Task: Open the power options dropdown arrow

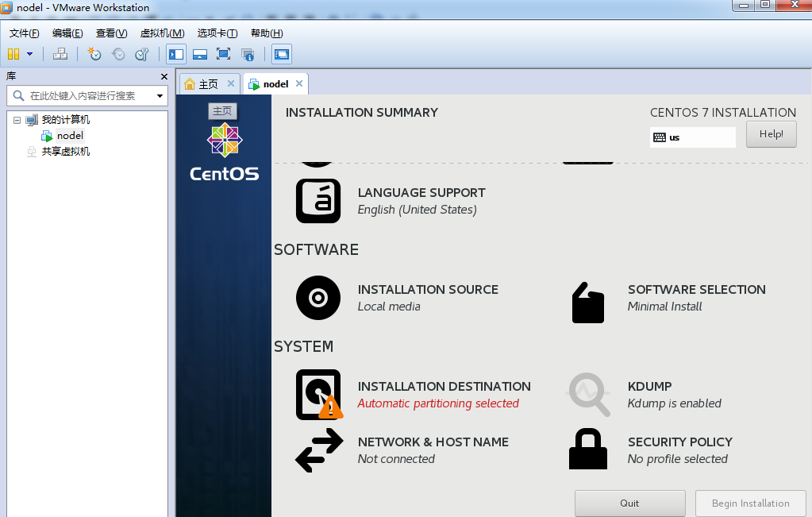Action: (x=30, y=54)
